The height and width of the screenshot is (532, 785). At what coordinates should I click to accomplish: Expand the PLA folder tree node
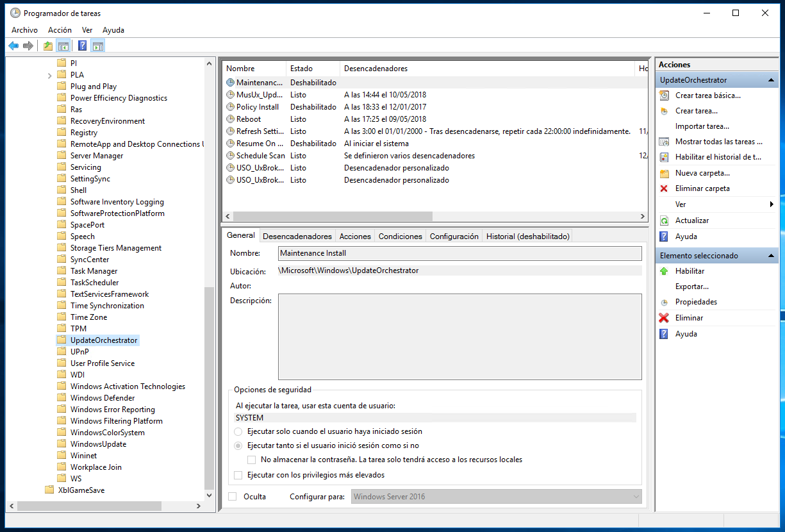(50, 75)
